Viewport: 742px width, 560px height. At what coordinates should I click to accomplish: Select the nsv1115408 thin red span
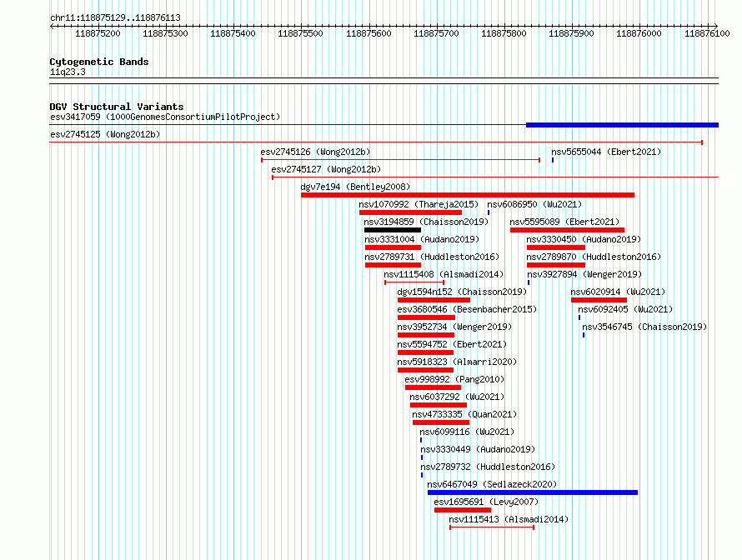414,282
